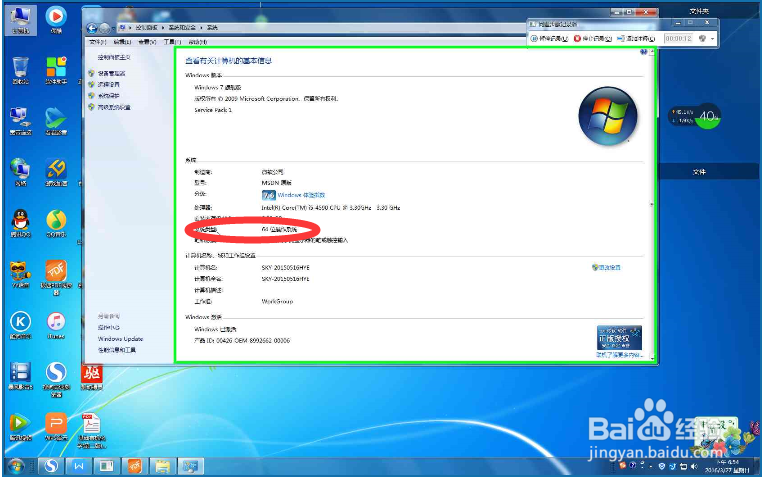Launch the red Chinese-character desktop icon

91,377
